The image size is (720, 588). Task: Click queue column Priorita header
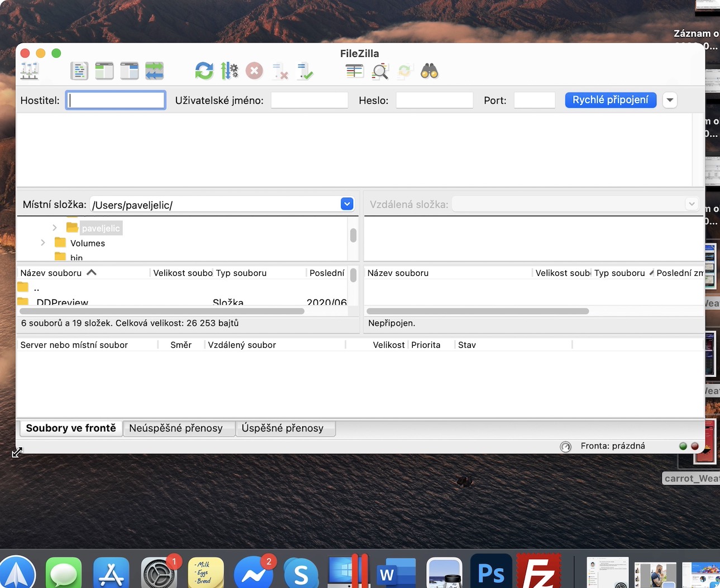point(431,345)
